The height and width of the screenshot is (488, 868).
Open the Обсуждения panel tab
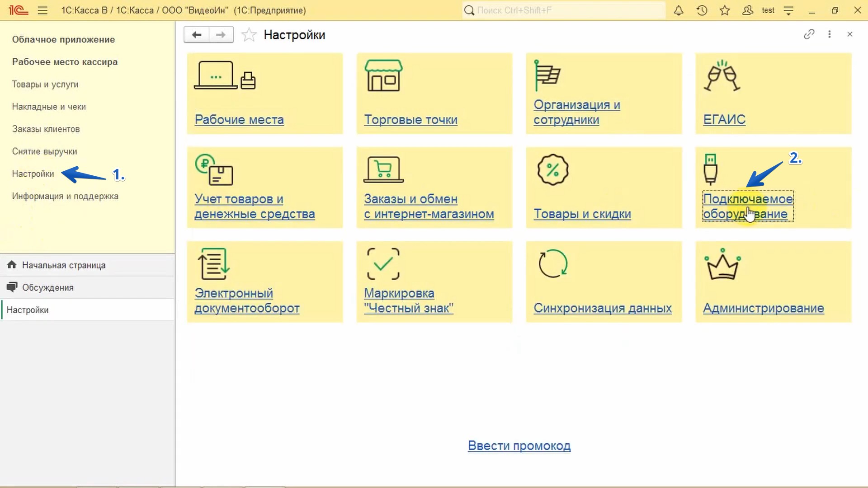47,287
